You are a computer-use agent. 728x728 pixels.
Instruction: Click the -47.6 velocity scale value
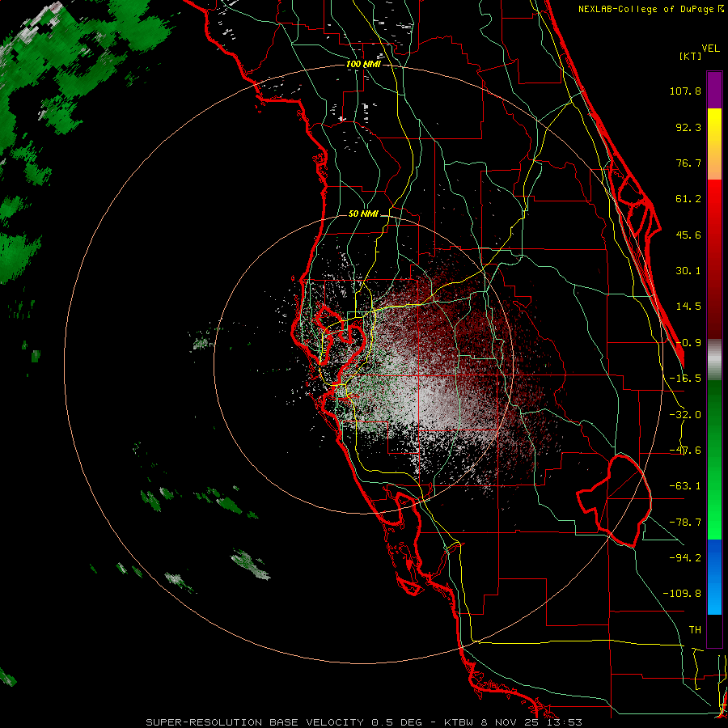click(x=685, y=451)
